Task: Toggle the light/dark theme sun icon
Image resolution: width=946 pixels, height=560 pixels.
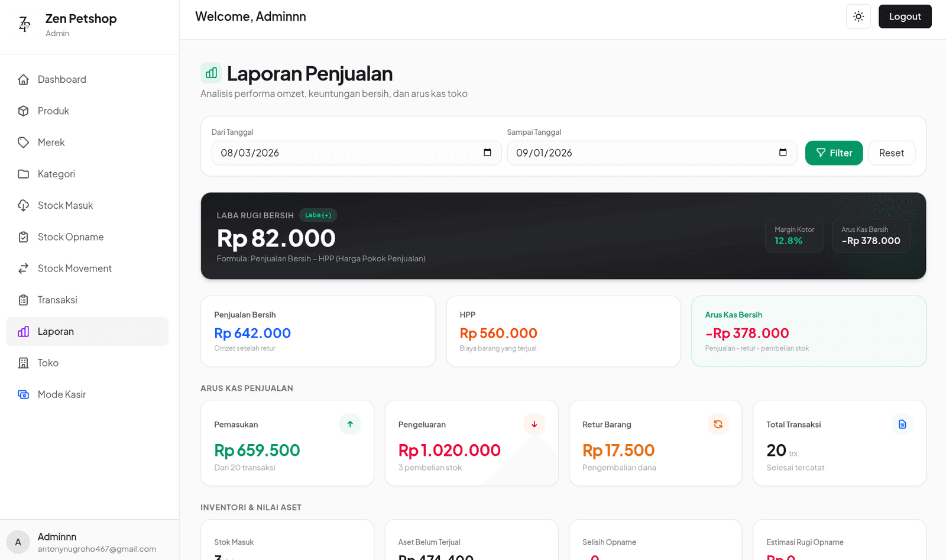Action: click(x=858, y=17)
